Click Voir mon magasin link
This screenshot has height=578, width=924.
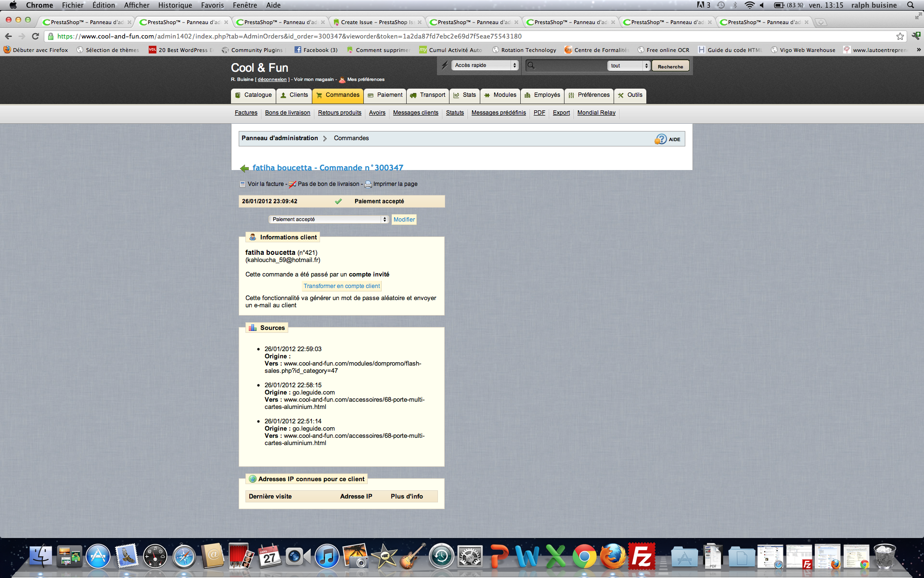[x=314, y=79]
